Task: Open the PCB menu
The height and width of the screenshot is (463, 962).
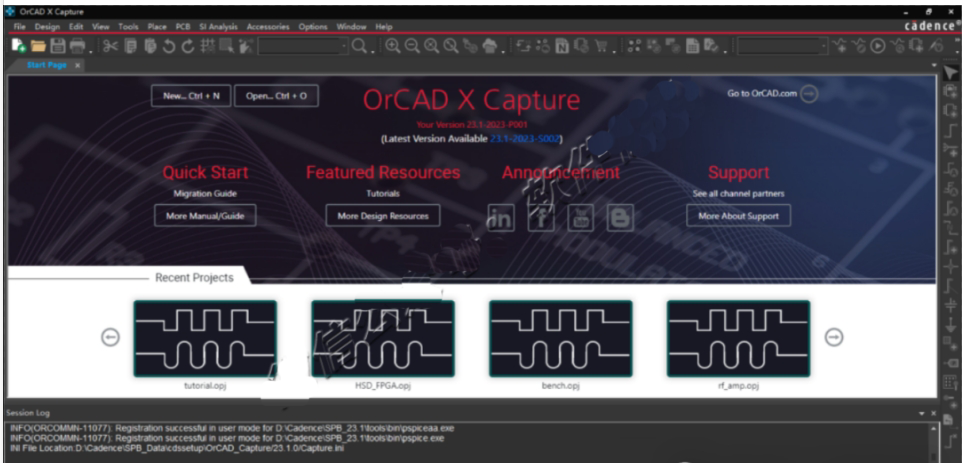Action: click(183, 27)
